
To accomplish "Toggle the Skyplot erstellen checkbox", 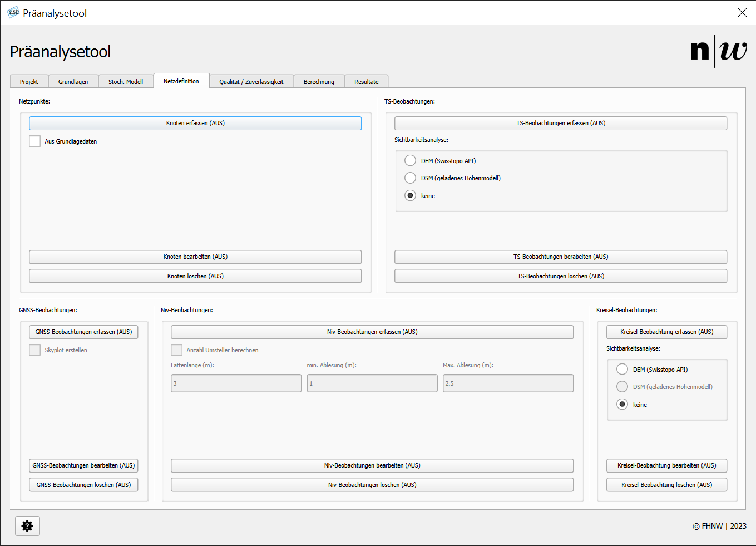I will [35, 350].
